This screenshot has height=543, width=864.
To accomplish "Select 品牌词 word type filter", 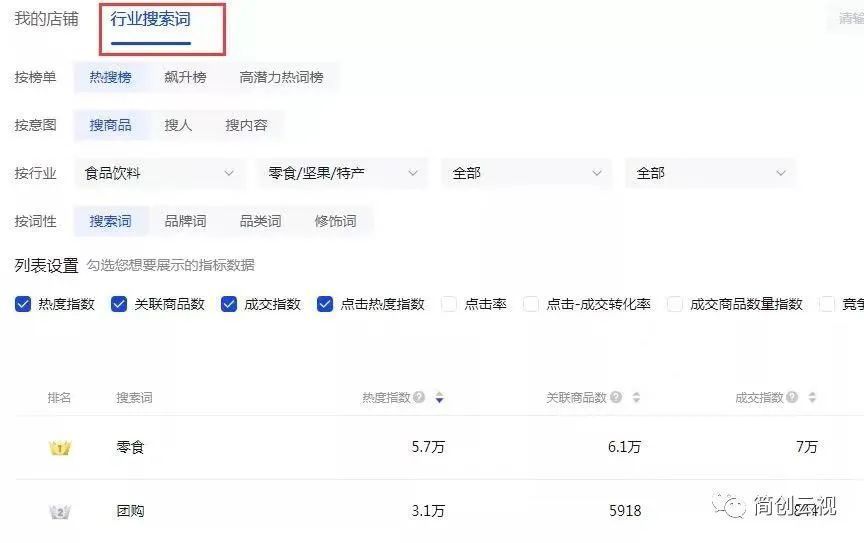I will 186,221.
